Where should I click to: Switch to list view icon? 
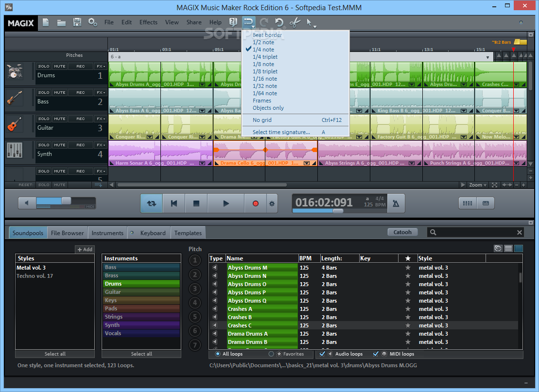[508, 248]
